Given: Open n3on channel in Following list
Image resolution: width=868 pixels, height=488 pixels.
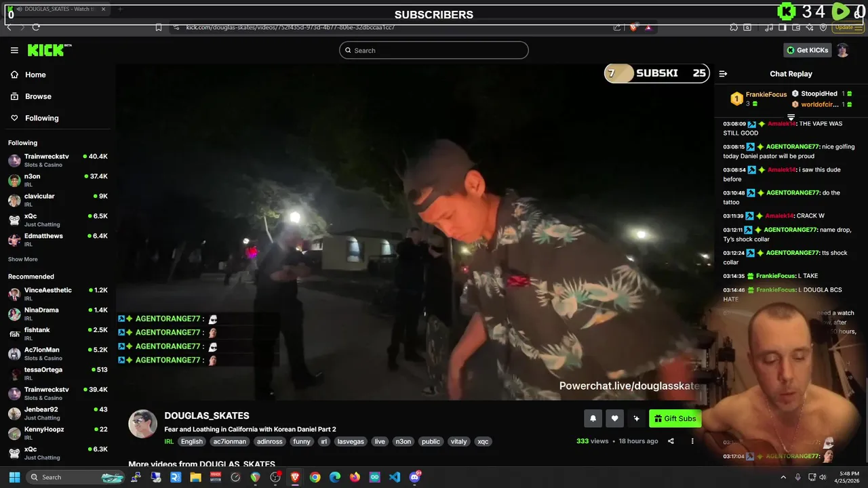Looking at the screenshot, I should coord(58,180).
